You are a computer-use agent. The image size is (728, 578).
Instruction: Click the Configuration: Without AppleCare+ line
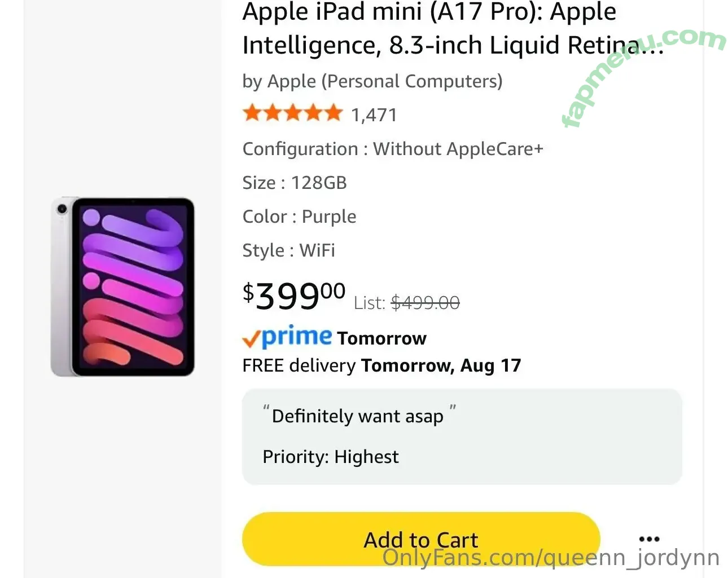pos(392,149)
